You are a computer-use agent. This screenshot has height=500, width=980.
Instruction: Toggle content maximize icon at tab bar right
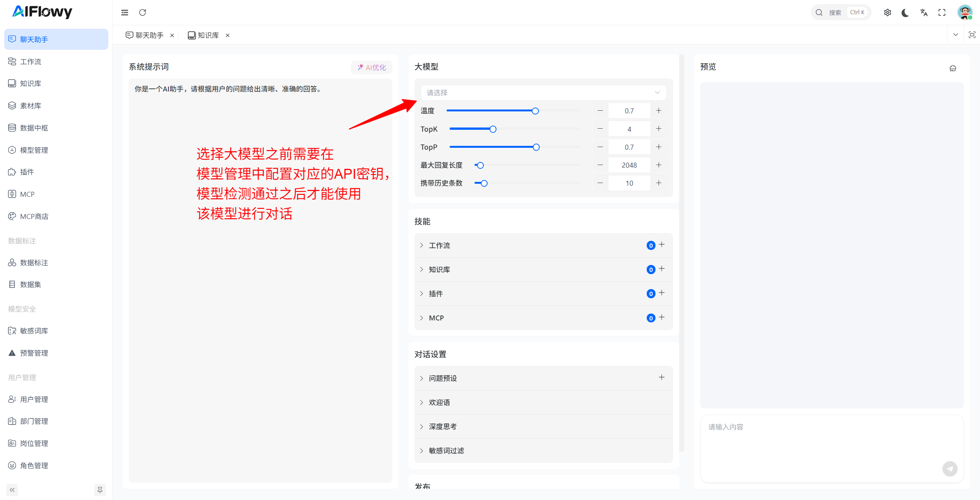[972, 35]
